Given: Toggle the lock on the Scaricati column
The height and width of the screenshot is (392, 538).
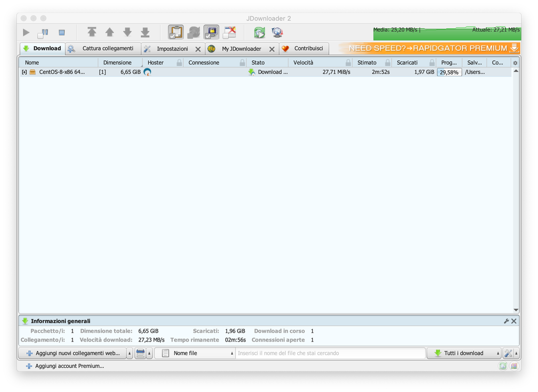Looking at the screenshot, I should (432, 63).
